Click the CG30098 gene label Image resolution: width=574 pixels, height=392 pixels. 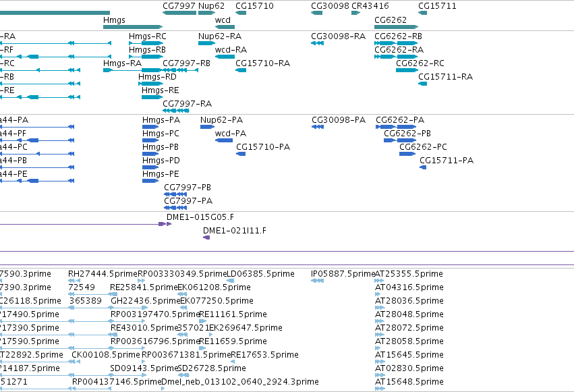(x=331, y=6)
